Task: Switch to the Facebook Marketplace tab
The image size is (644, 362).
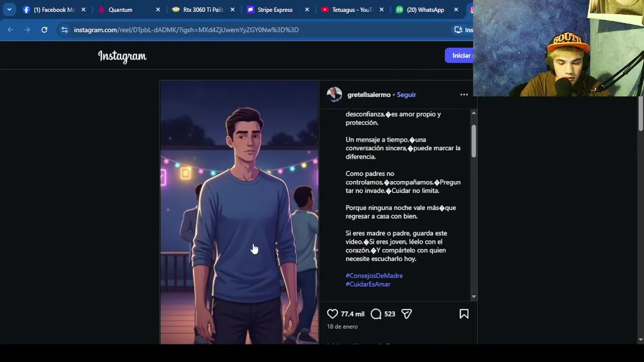Action: [x=55, y=10]
